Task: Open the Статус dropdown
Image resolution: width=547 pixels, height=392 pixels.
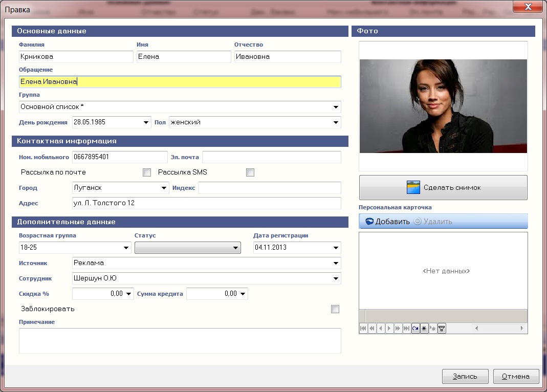Action: coord(235,248)
